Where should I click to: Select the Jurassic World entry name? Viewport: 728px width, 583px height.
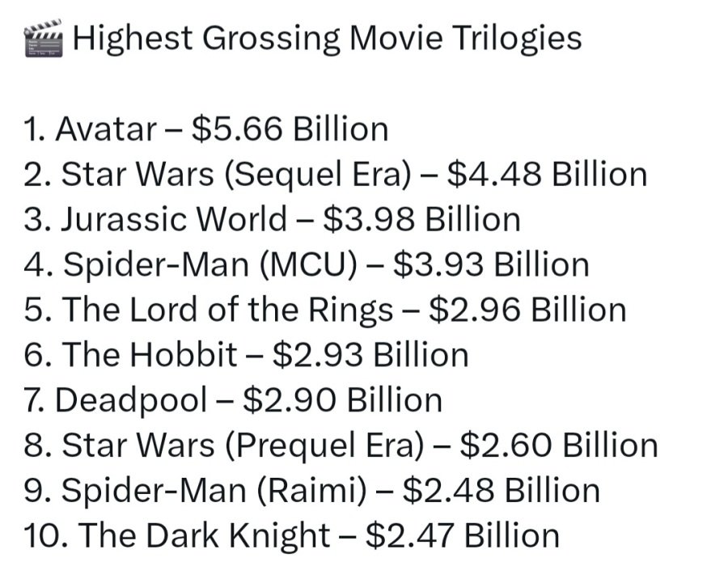[x=174, y=220]
